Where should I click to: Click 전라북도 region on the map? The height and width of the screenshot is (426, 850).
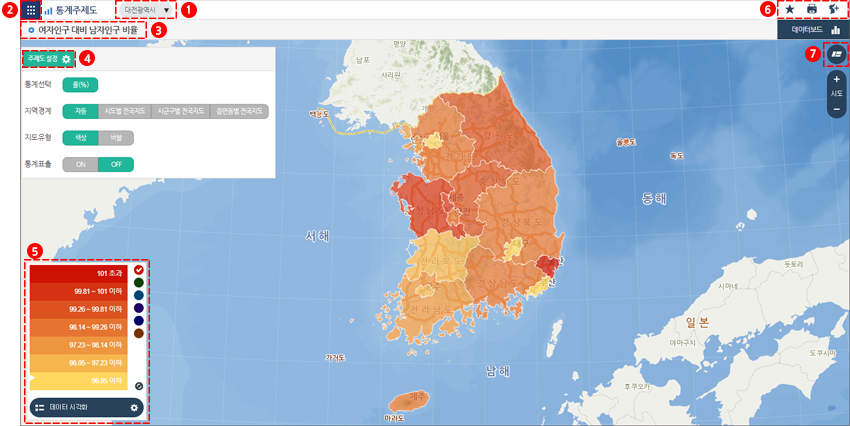point(439,261)
